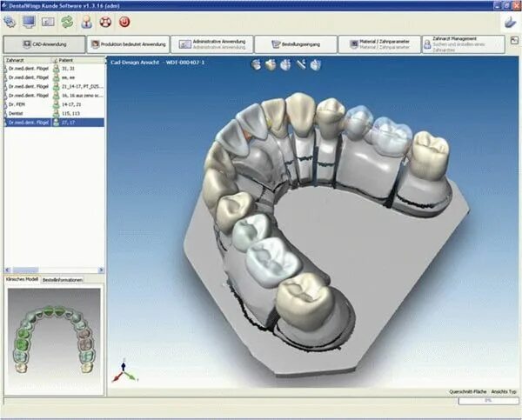Select the patient row ee, ee
The height and width of the screenshot is (420, 522).
pyautogui.click(x=54, y=77)
